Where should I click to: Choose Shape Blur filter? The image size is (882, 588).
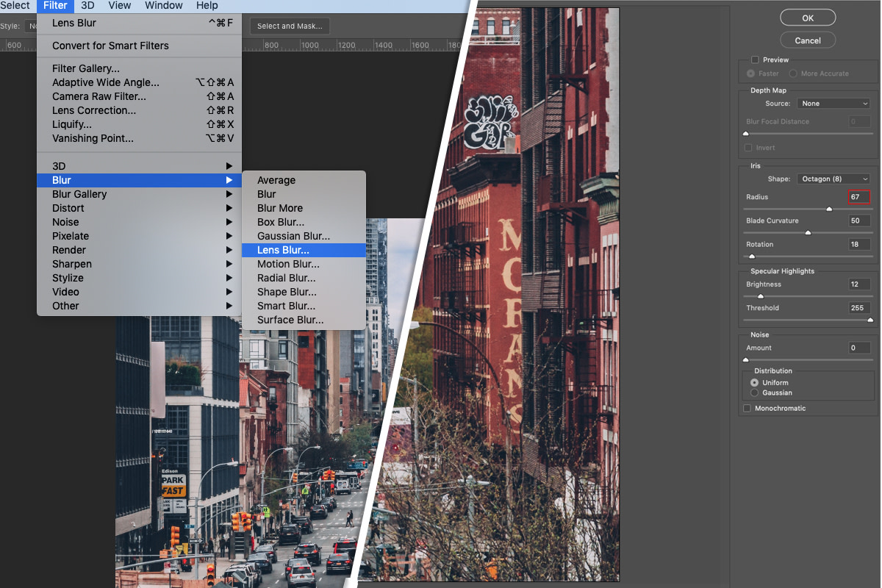[304, 292]
